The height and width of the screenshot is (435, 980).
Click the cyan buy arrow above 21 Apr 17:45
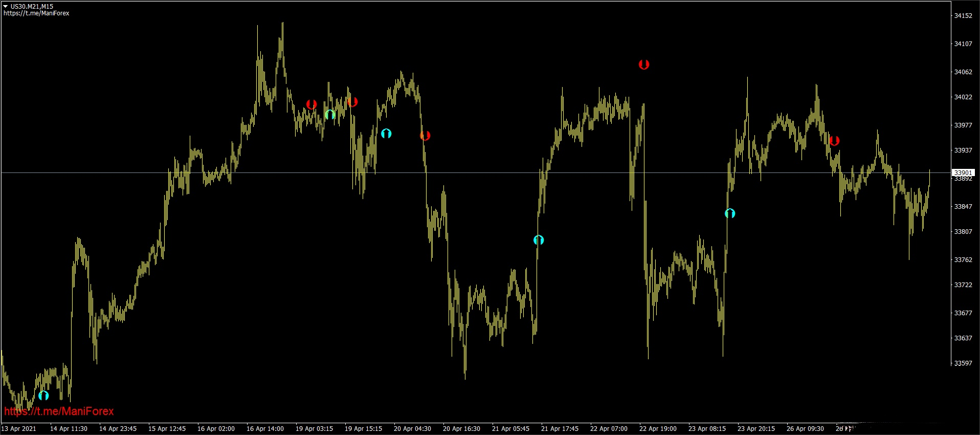539,240
